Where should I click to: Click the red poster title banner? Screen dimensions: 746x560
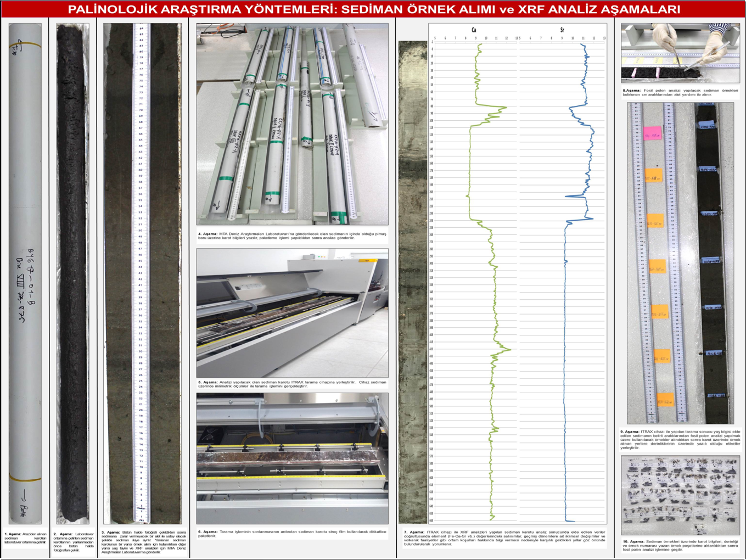[x=373, y=9]
